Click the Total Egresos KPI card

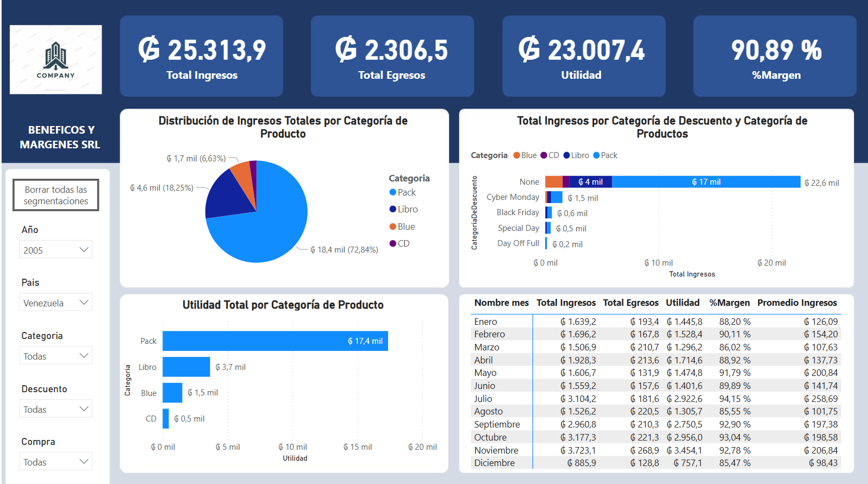pos(392,56)
